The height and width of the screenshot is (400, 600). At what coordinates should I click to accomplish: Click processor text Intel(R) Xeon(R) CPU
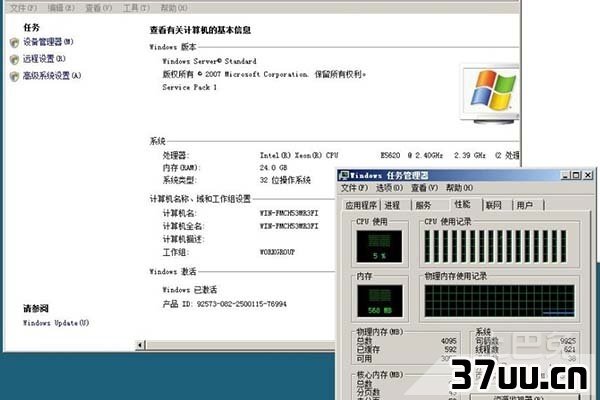pyautogui.click(x=299, y=155)
